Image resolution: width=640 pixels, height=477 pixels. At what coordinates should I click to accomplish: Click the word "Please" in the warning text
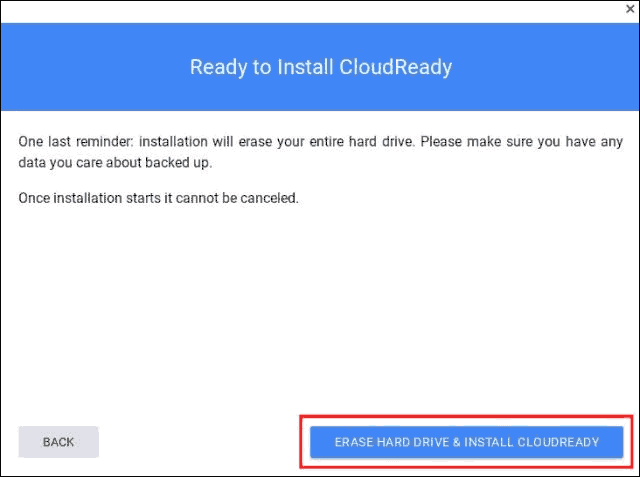[440, 142]
